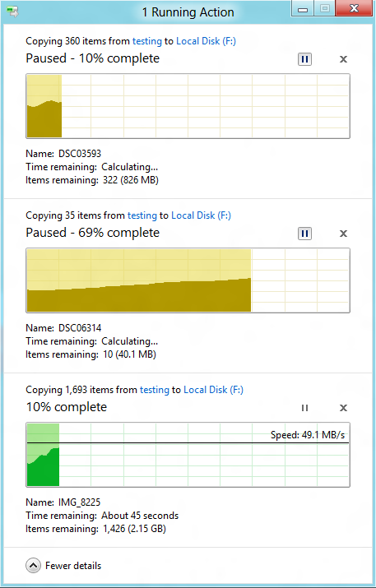This screenshot has height=588, width=376.
Task: Open testing link in 35 items copy
Action: [142, 215]
